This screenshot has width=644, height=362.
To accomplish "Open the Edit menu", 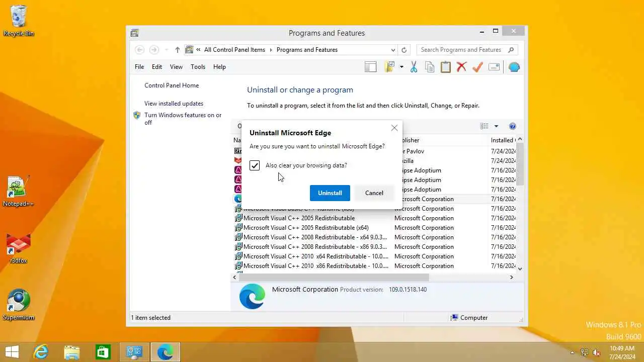I will [157, 67].
